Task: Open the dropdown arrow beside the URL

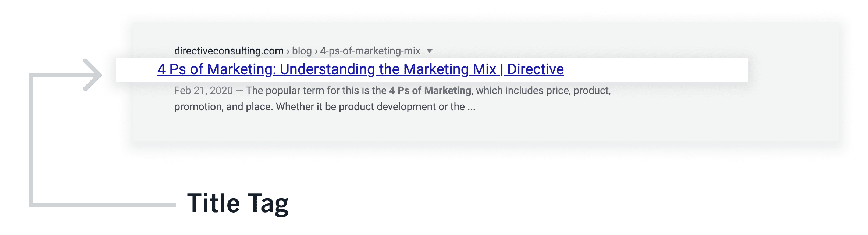Action: [x=429, y=51]
